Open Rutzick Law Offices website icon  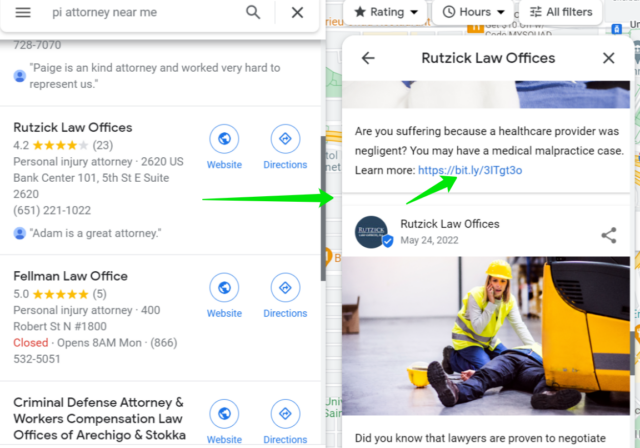click(x=224, y=139)
